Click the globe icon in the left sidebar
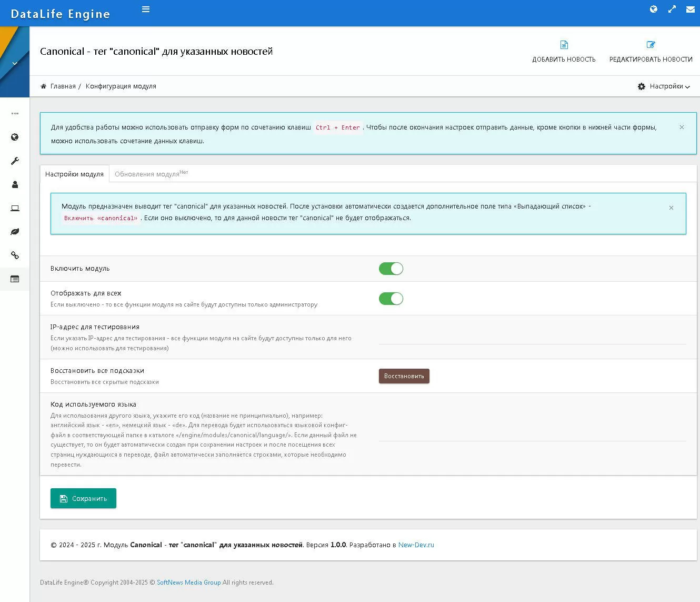This screenshot has height=602, width=700. point(15,137)
